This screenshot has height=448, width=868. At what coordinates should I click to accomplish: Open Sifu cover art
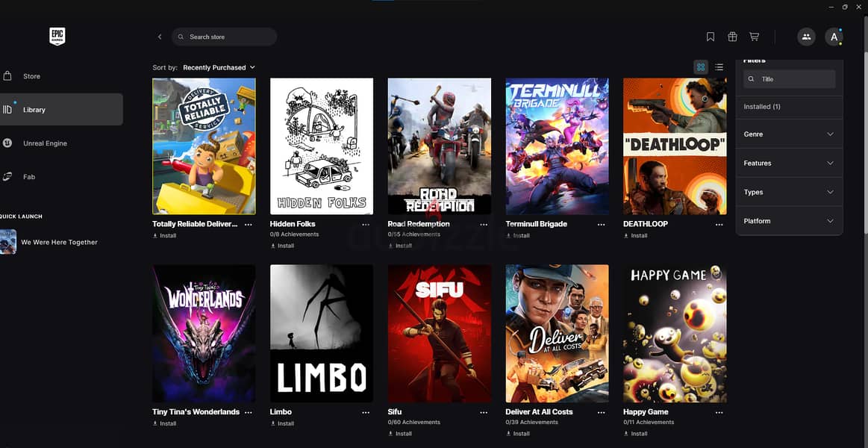pyautogui.click(x=440, y=333)
